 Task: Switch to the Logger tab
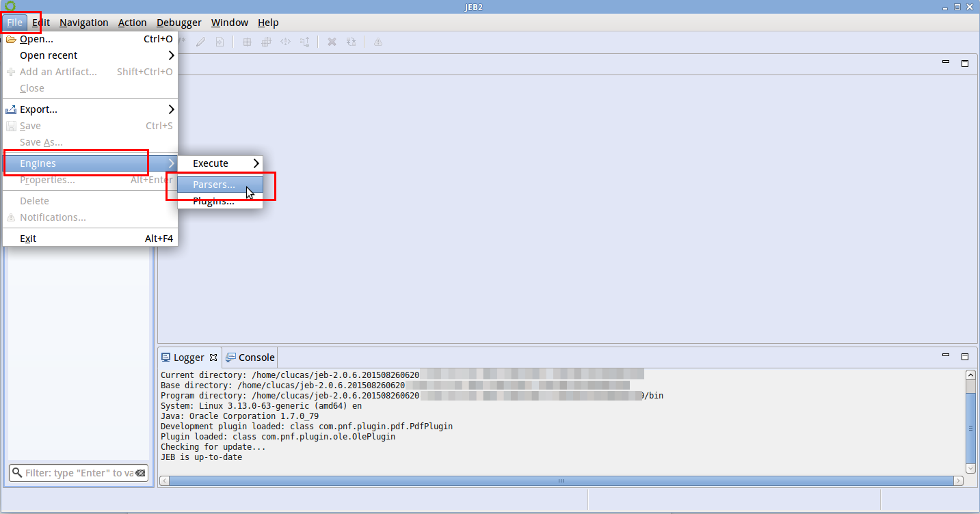[x=188, y=357]
